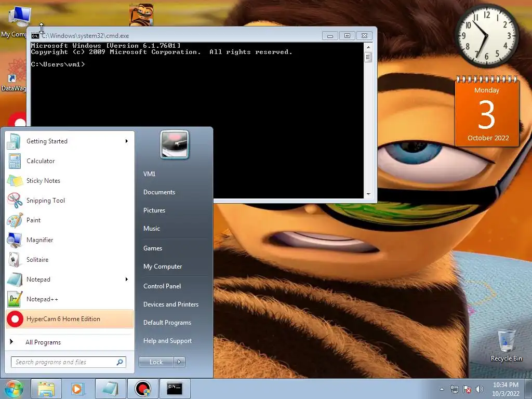This screenshot has width=532, height=399.
Task: Click the taskbar clock showing 10:34 PM
Action: [x=506, y=389]
